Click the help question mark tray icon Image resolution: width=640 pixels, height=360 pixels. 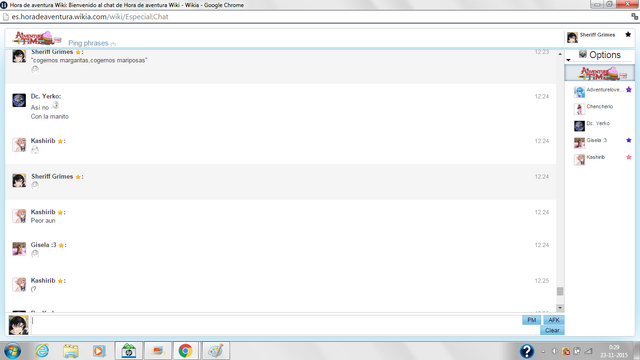tap(527, 351)
